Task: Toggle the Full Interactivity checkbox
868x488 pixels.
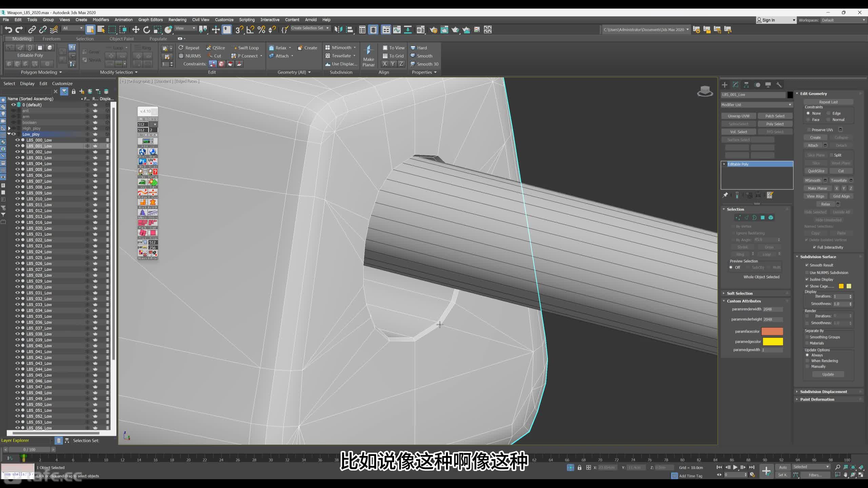Action: coord(814,247)
